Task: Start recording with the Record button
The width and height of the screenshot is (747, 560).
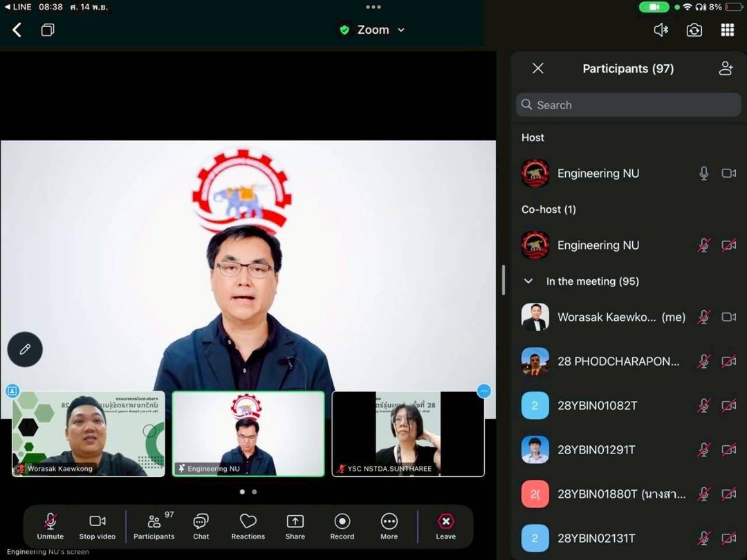Action: click(342, 527)
